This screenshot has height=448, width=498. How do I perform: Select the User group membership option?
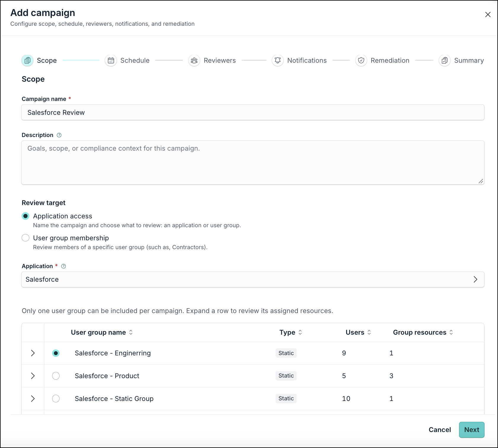pyautogui.click(x=25, y=238)
